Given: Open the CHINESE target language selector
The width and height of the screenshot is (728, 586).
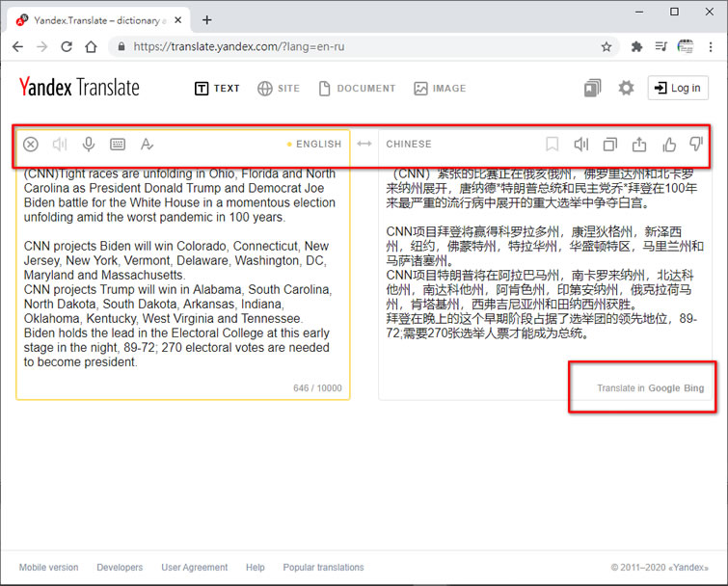Looking at the screenshot, I should click(x=409, y=145).
